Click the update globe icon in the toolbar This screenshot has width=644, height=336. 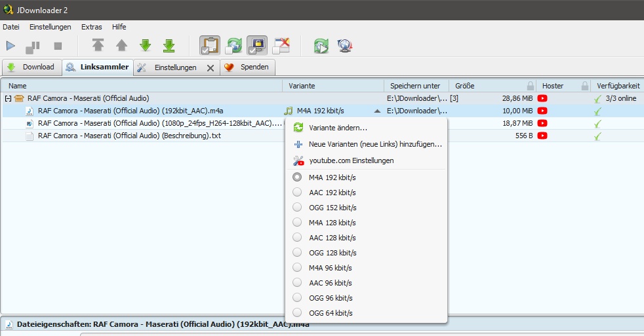tap(345, 46)
